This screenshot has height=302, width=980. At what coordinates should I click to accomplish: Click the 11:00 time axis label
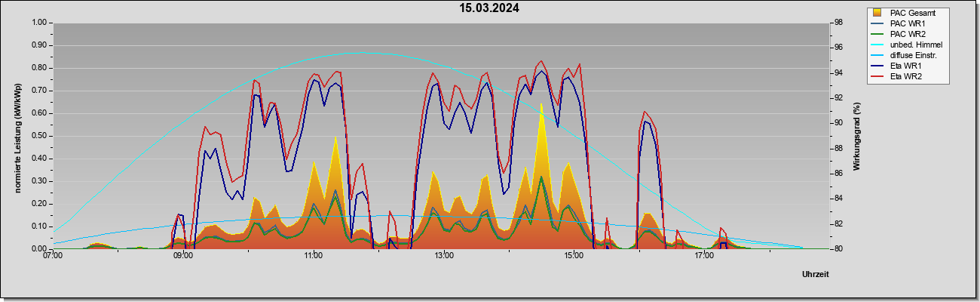tap(314, 256)
